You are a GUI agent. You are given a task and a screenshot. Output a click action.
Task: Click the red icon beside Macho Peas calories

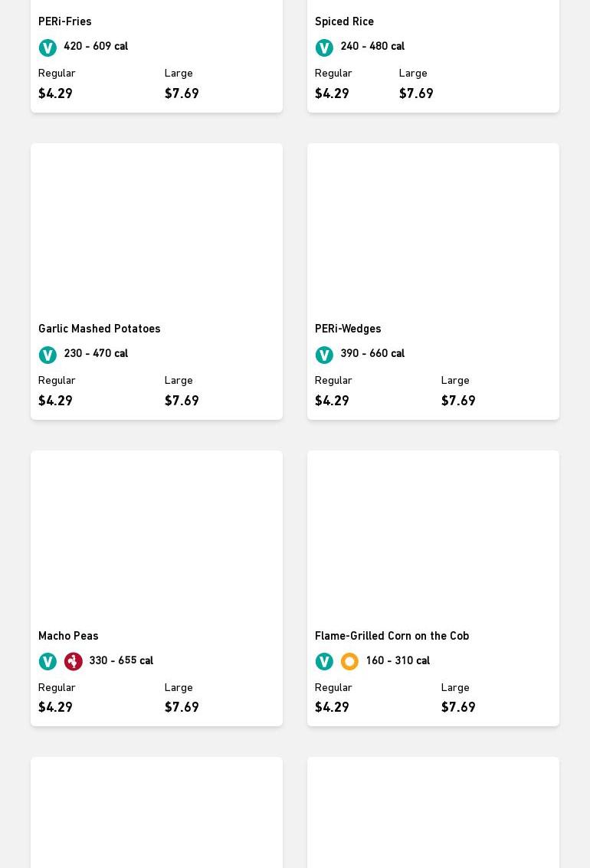coord(74,661)
